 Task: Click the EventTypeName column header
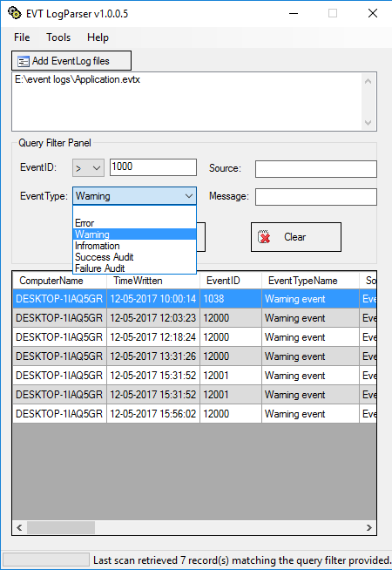coord(310,281)
